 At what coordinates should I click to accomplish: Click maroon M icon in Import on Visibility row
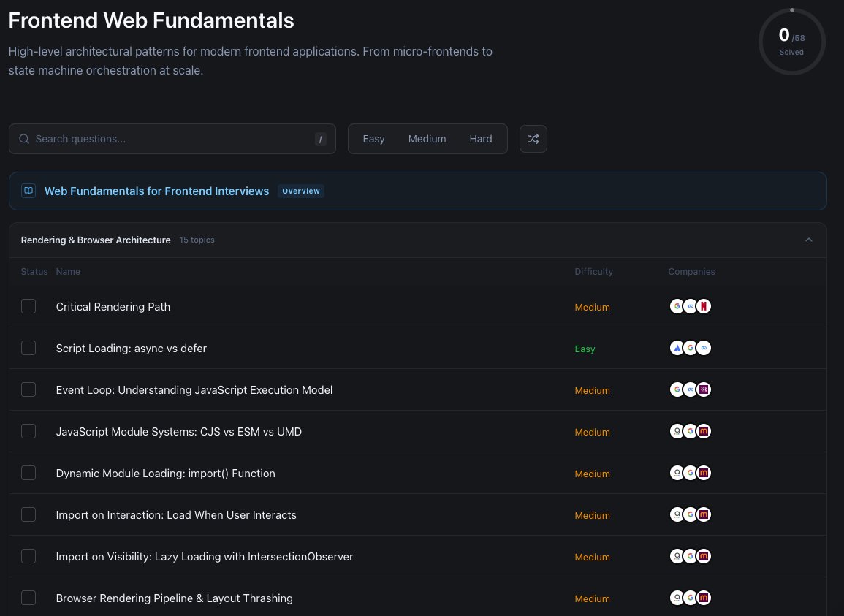(704, 556)
